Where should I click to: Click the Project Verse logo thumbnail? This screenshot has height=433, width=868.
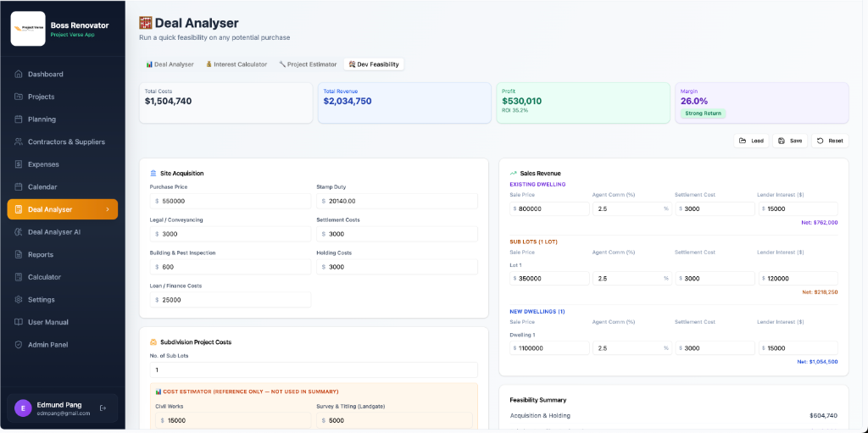[28, 28]
